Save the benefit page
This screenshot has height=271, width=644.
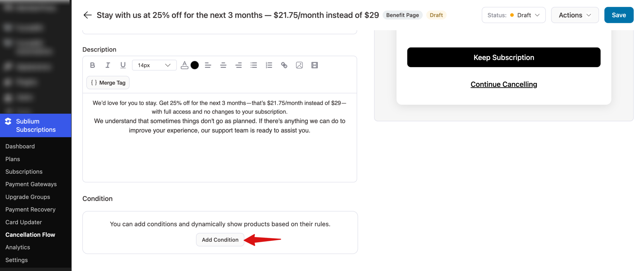[x=619, y=15]
